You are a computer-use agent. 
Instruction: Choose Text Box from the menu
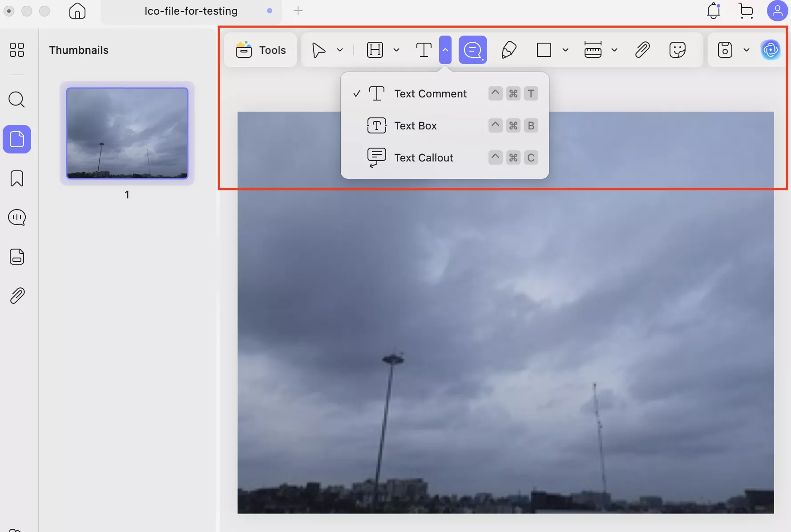[416, 125]
